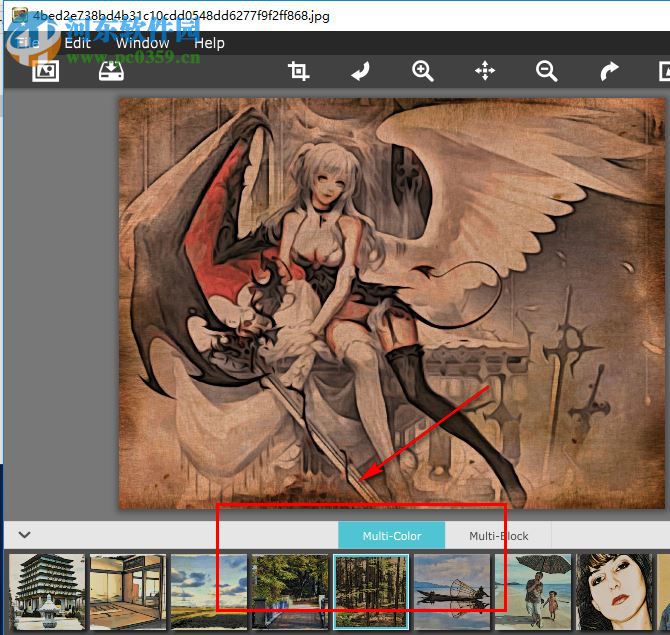Apply the cloudy sky landscape preset
Viewport: 670px width, 635px height.
[209, 592]
